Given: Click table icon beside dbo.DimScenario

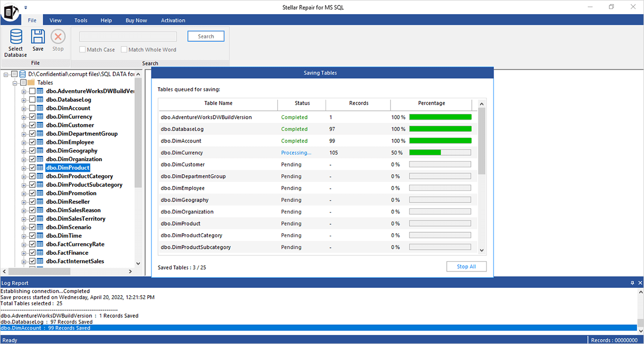Looking at the screenshot, I should tap(40, 228).
